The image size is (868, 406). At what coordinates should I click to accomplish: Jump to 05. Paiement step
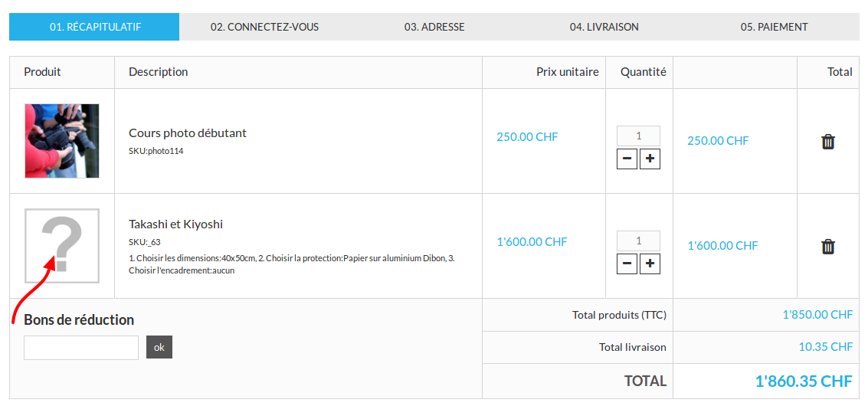point(774,27)
